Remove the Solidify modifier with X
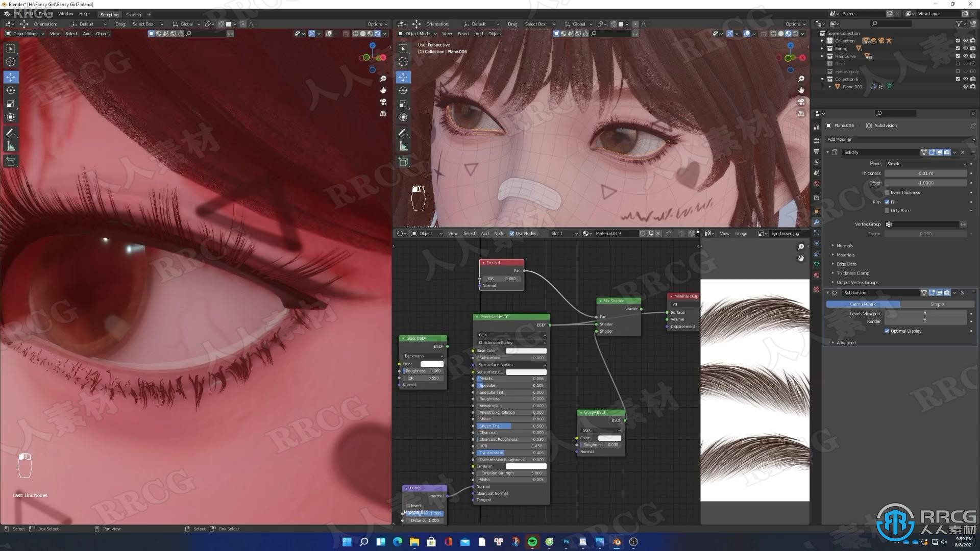This screenshot has height=551, width=980. (x=963, y=152)
